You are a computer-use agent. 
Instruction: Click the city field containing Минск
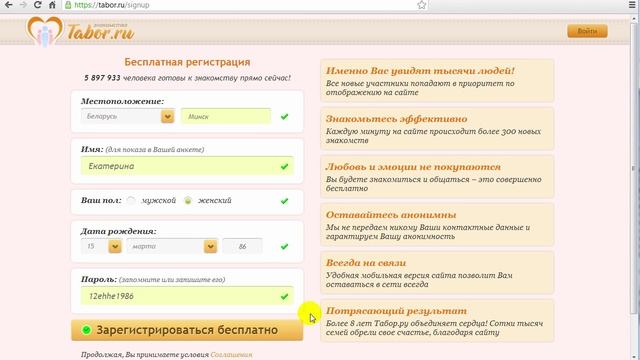point(226,116)
